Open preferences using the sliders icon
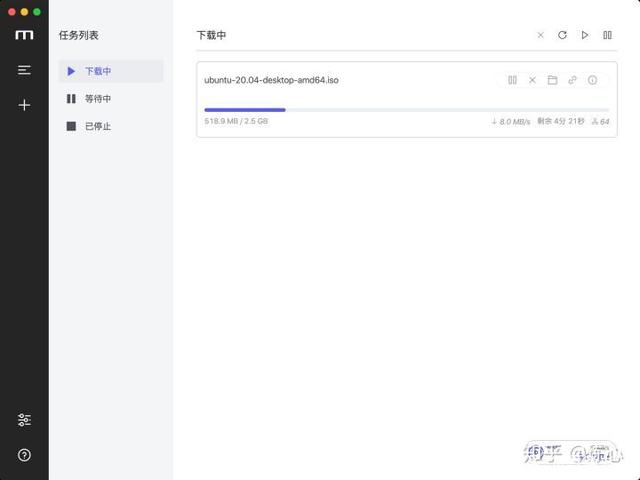This screenshot has height=480, width=640. [24, 420]
